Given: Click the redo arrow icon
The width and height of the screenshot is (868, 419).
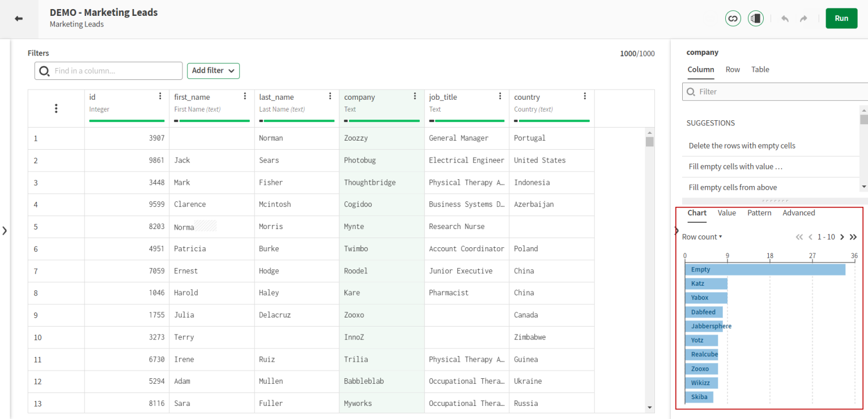Looking at the screenshot, I should coord(803,19).
